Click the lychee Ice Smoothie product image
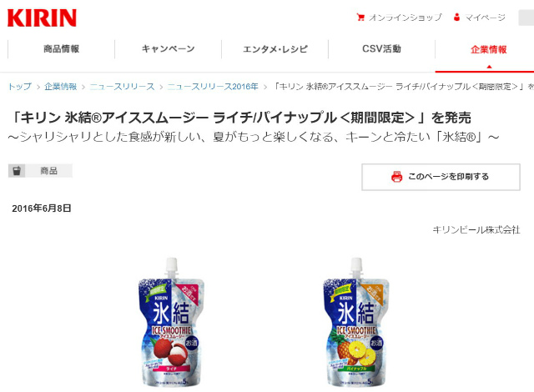This screenshot has width=534, height=392. coord(171,322)
